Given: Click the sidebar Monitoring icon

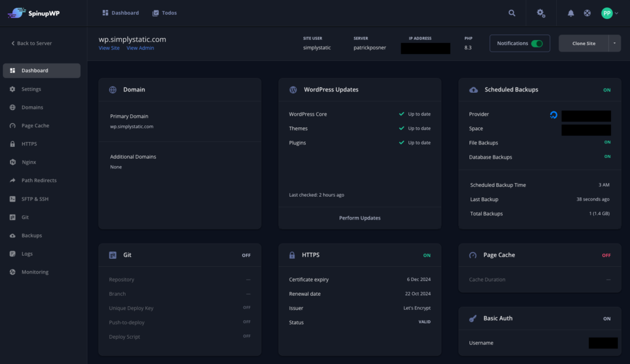Looking at the screenshot, I should pos(12,272).
